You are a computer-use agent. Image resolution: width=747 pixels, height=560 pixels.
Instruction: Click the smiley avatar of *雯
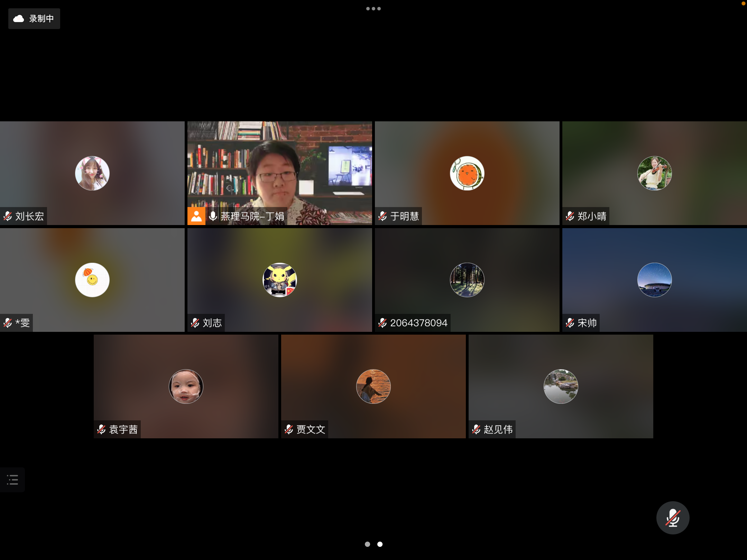[x=92, y=280]
